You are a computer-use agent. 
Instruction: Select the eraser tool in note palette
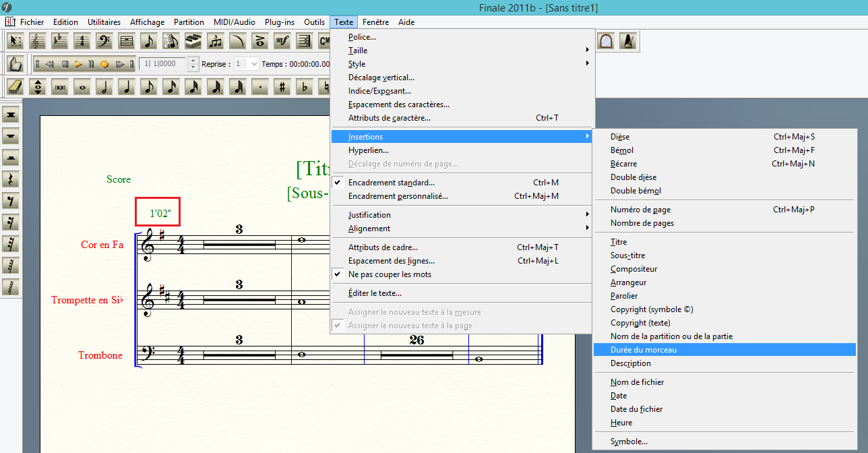pyautogui.click(x=16, y=87)
